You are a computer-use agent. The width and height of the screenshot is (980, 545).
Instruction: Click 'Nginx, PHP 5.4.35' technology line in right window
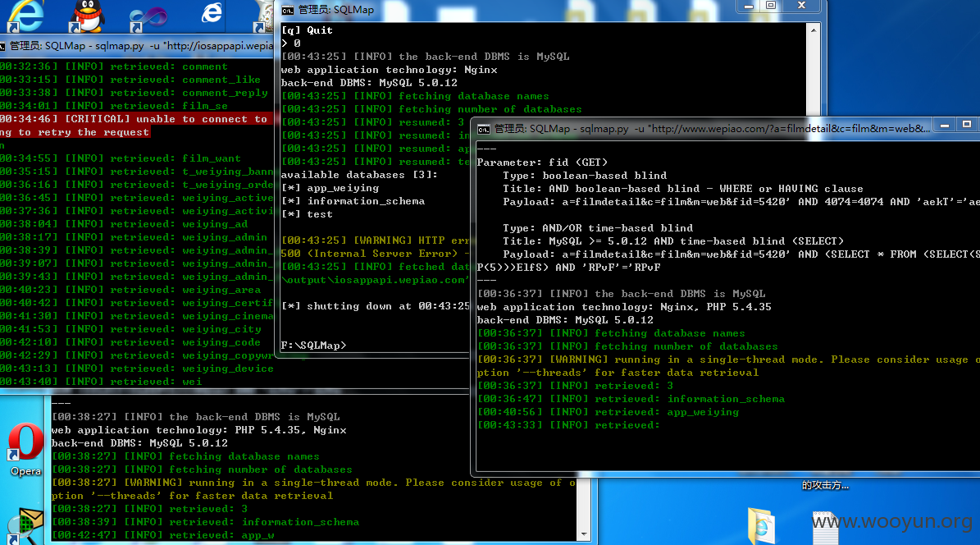click(624, 307)
